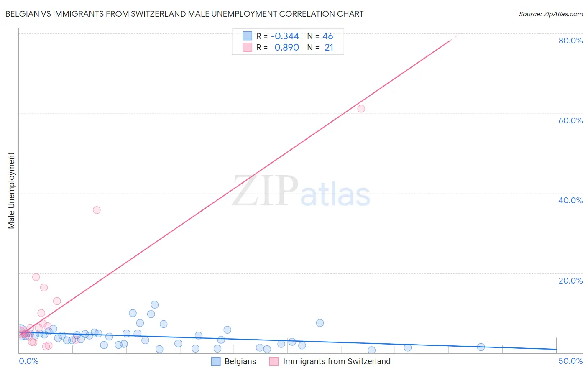The height and width of the screenshot is (373, 588).
Task: Click the 80.0% y-axis label
Action: [570, 41]
